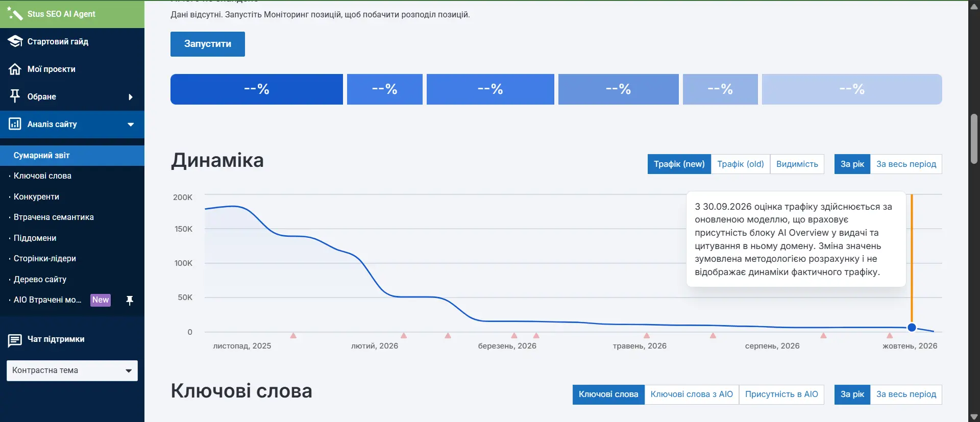
Task: Click the New badge on AIO Втрачені мо…
Action: (101, 300)
